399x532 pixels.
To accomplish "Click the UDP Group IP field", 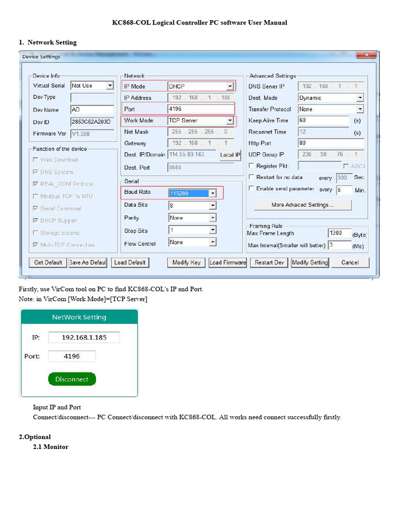I will (x=331, y=154).
